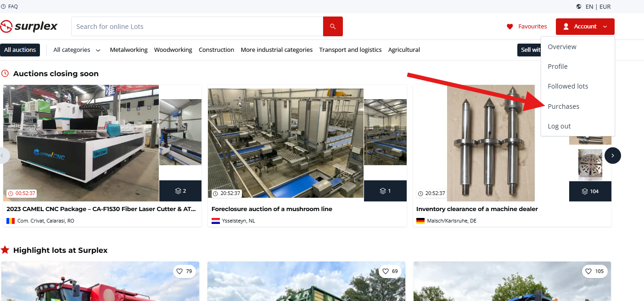Click the Favourites heart icon
644x301 pixels.
coord(510,27)
